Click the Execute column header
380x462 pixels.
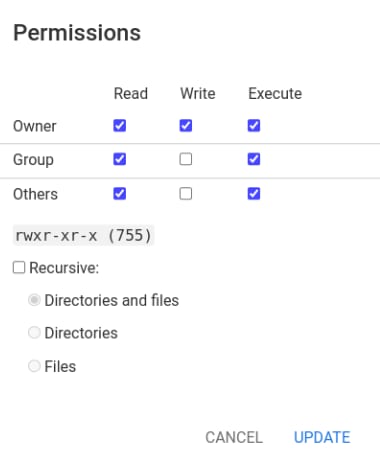pyautogui.click(x=275, y=93)
